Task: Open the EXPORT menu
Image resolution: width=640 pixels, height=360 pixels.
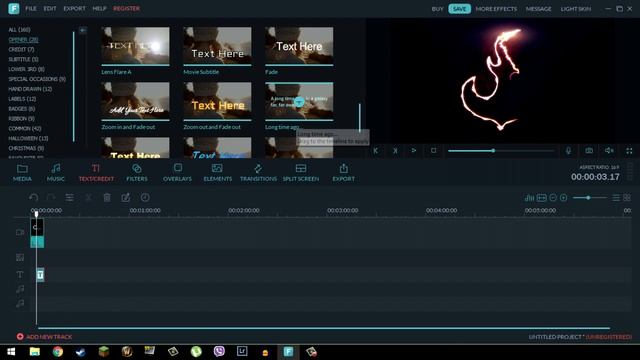Action: [x=74, y=9]
